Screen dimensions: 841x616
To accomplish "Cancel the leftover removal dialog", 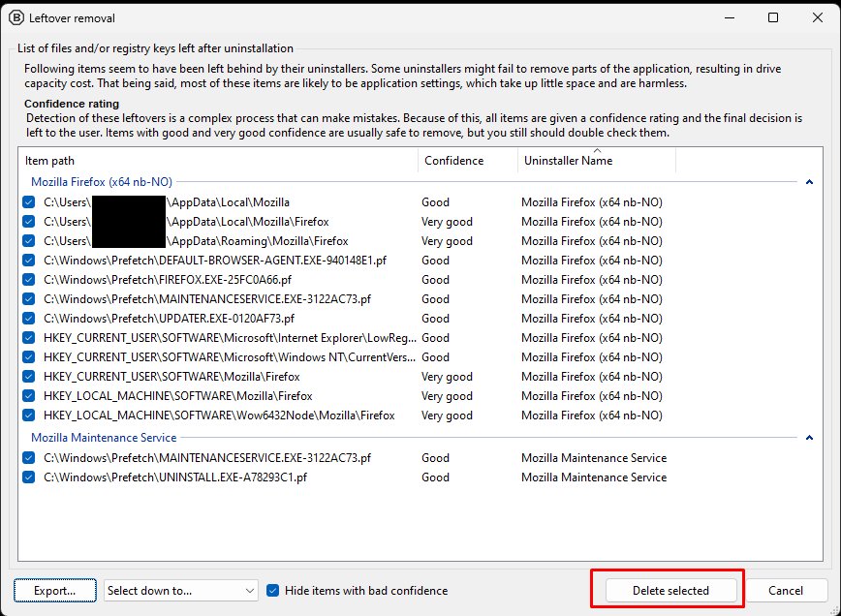I will (x=786, y=590).
